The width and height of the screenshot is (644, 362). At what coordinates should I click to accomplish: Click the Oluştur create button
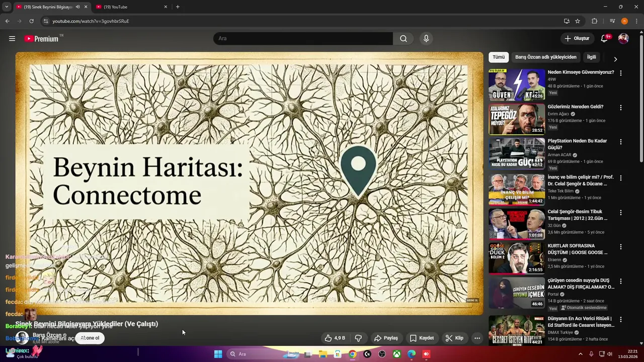(x=577, y=39)
